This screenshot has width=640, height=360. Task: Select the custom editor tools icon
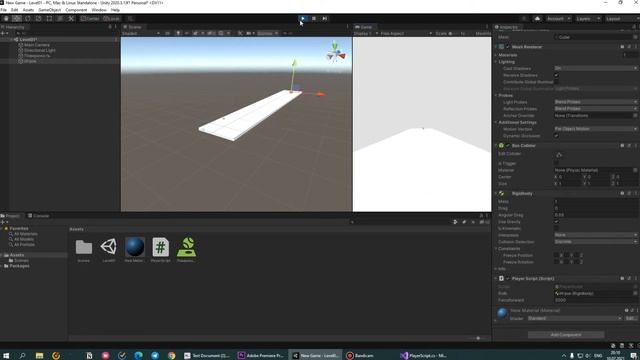pos(71,18)
